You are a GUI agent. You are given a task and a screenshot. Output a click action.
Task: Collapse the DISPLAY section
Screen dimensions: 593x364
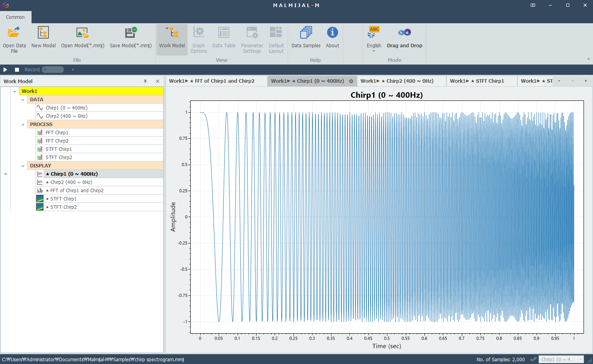click(23, 166)
